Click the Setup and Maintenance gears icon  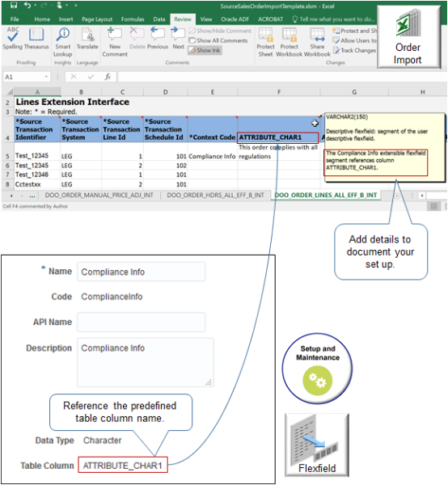tap(318, 380)
